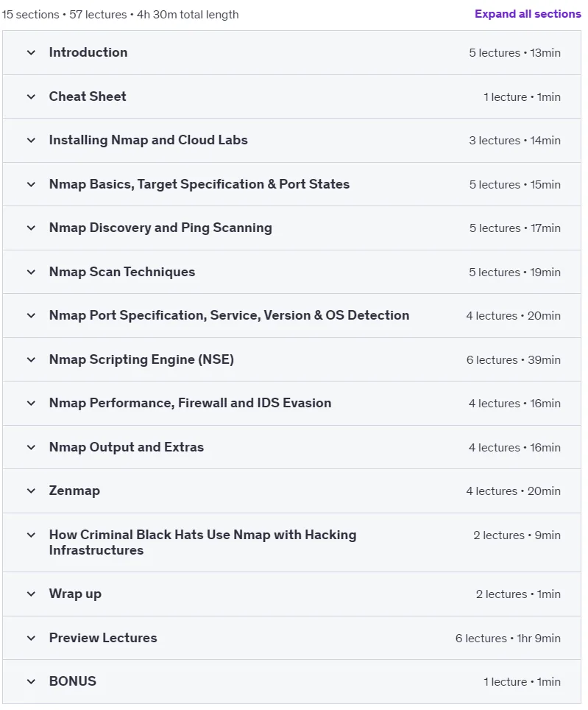Click 6 lectures • 1hr 9min label
This screenshot has height=710, width=588.
508,638
